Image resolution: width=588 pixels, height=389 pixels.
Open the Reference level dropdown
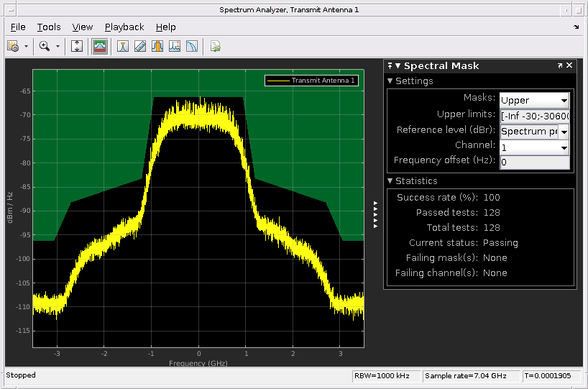(x=534, y=131)
